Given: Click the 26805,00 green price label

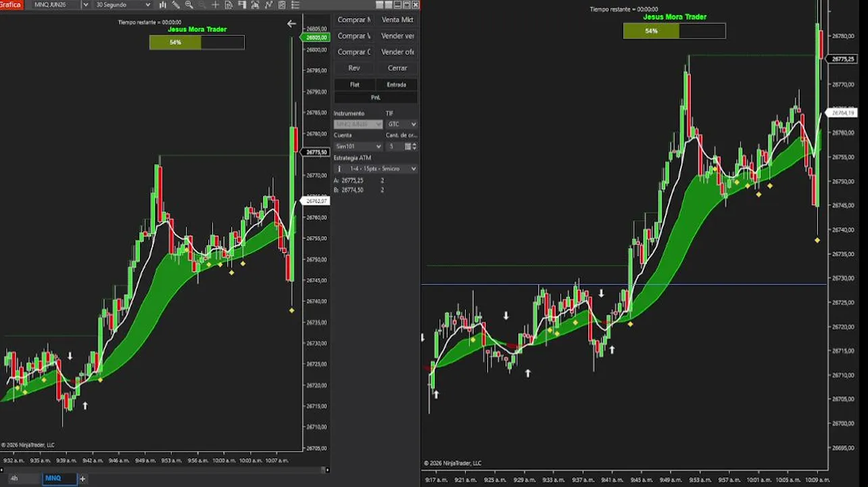Looking at the screenshot, I should [316, 37].
